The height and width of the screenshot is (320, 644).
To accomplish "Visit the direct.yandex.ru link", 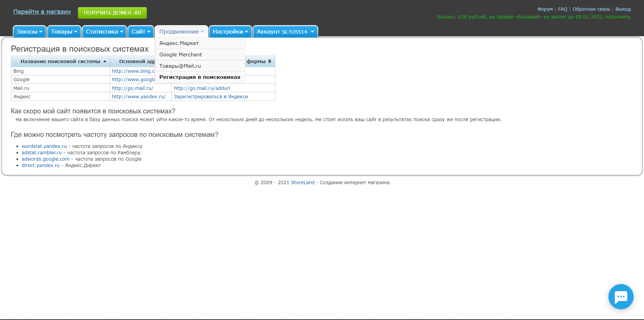I will click(41, 165).
